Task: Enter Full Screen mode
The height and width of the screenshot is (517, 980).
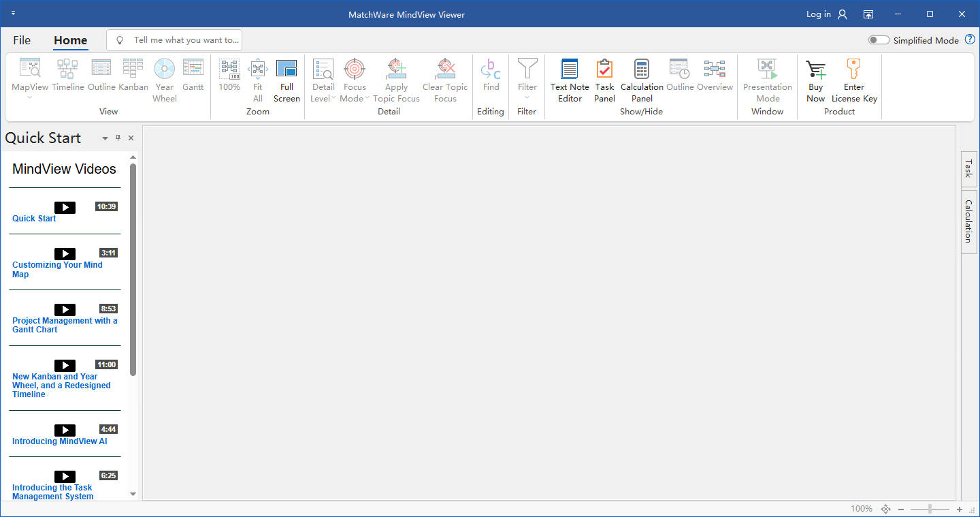Action: click(x=287, y=80)
